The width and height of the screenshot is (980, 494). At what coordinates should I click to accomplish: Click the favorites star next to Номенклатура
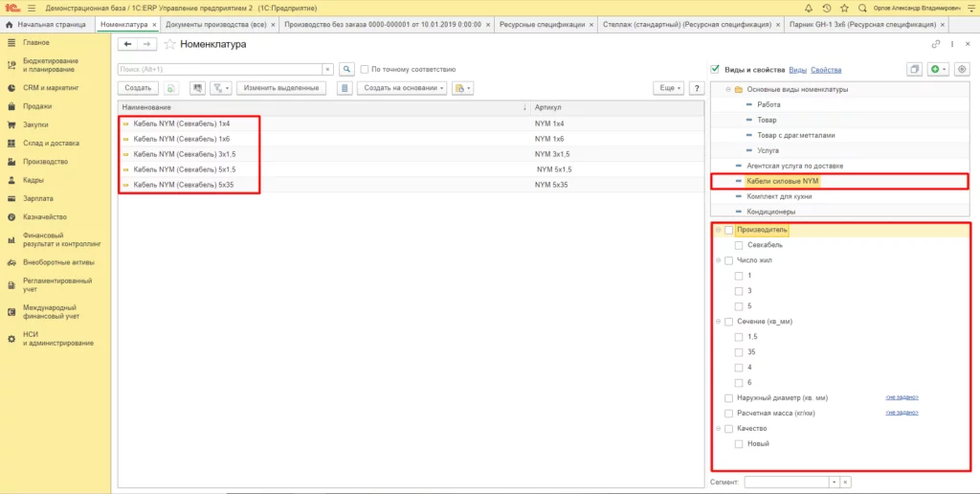(x=170, y=44)
